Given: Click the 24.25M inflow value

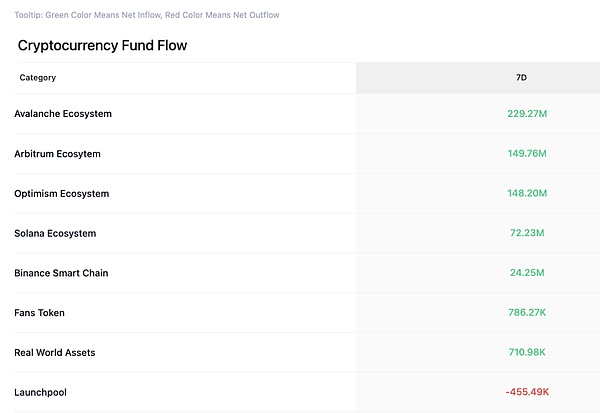Looking at the screenshot, I should point(527,273).
